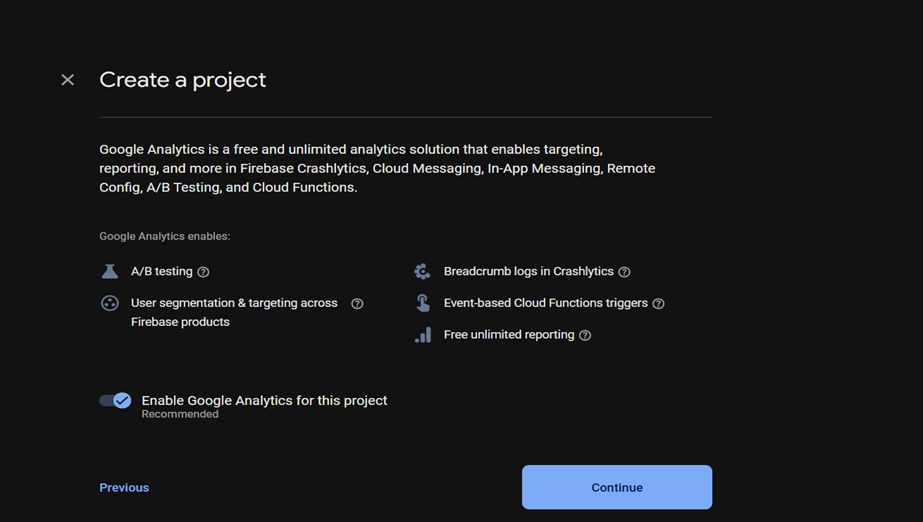This screenshot has width=923, height=522.
Task: Click the Free unlimited reporting text
Action: tap(509, 335)
